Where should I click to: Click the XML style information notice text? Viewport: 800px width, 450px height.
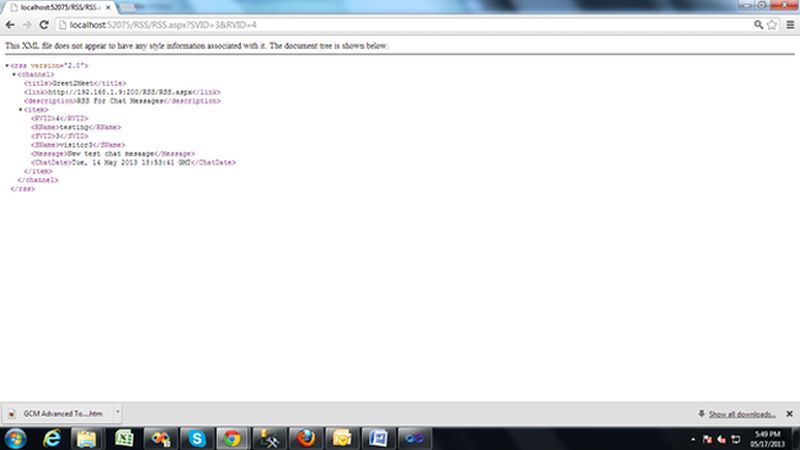point(197,46)
